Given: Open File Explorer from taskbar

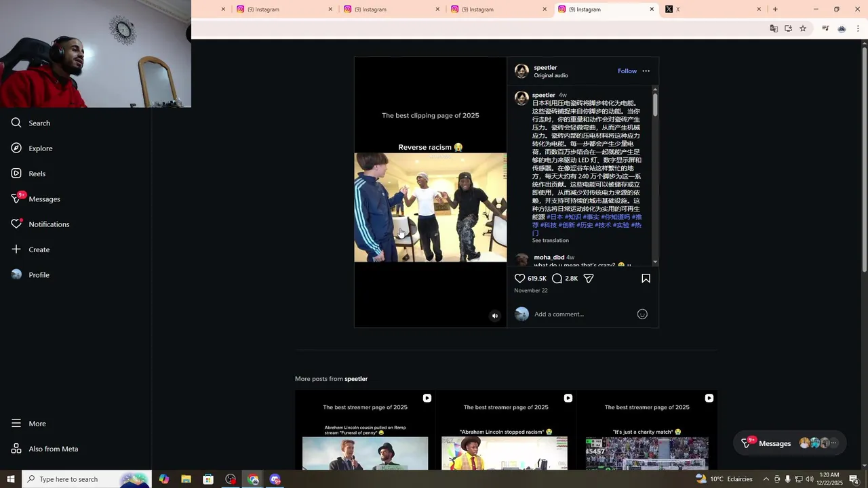Looking at the screenshot, I should 186,479.
